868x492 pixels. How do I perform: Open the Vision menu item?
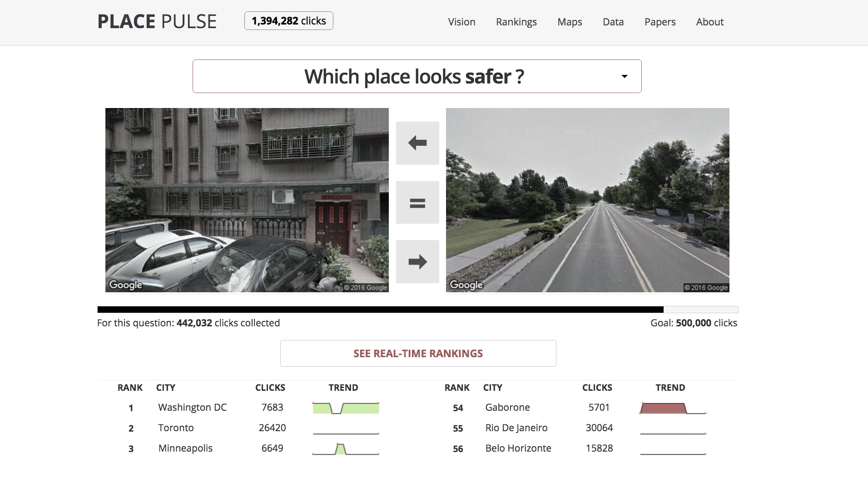point(461,22)
